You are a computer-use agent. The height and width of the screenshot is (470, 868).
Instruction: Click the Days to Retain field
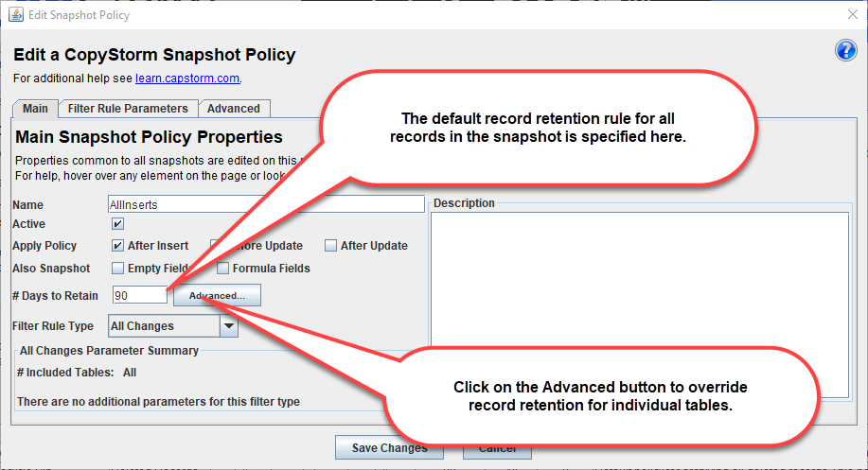pyautogui.click(x=139, y=295)
